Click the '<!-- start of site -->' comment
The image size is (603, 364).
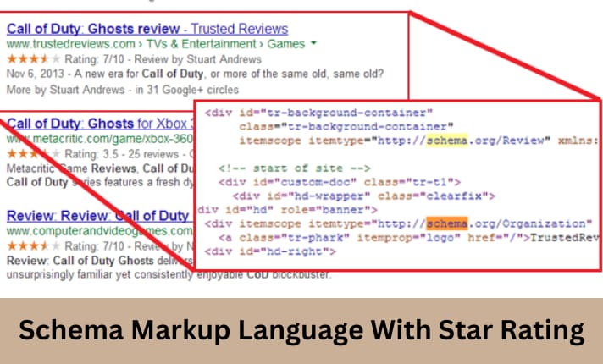coord(295,168)
